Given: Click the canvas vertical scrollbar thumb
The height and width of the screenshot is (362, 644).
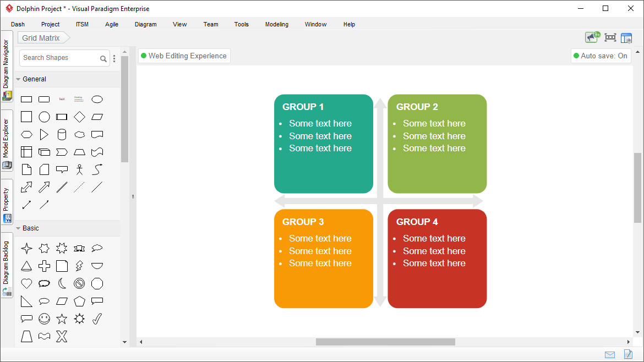Looking at the screenshot, I should (x=637, y=188).
